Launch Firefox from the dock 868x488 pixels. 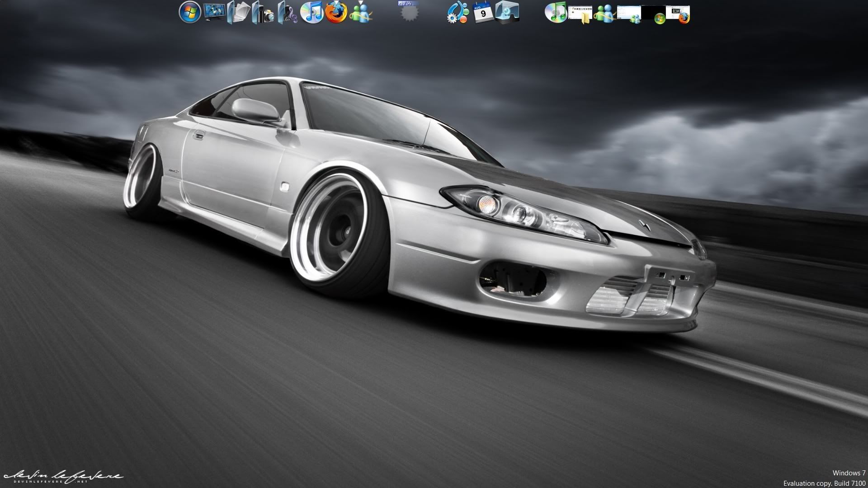(336, 12)
